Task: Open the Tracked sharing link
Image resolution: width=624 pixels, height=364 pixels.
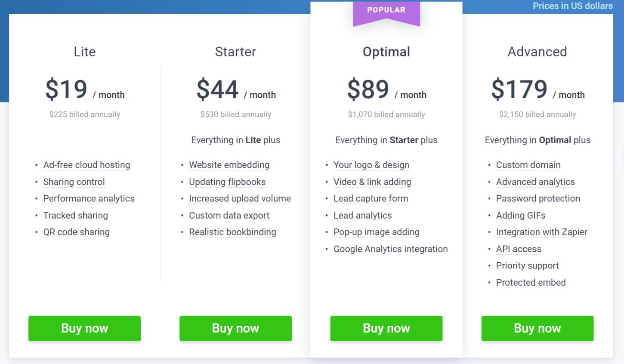Action: 75,215
